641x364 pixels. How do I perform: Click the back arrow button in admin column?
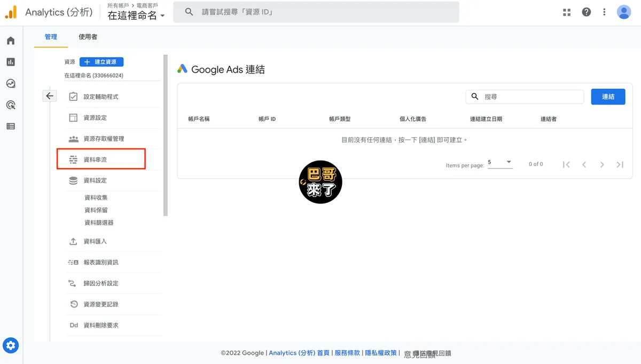tap(50, 96)
